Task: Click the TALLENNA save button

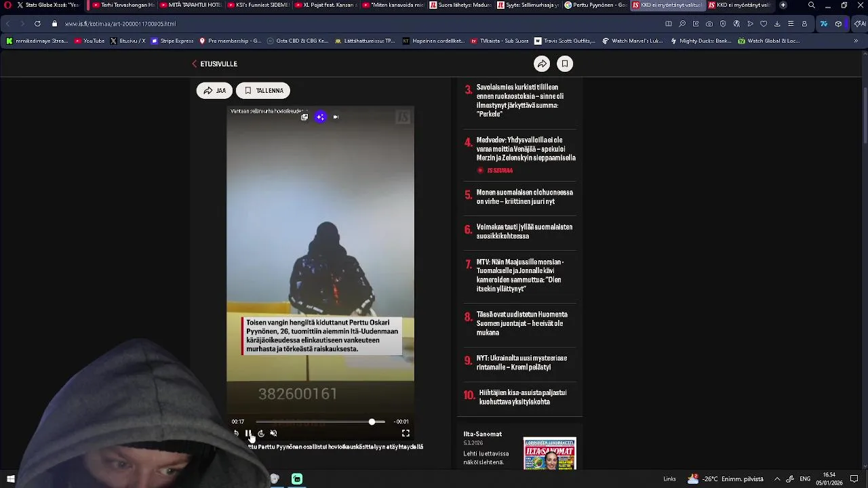Action: pyautogui.click(x=263, y=90)
